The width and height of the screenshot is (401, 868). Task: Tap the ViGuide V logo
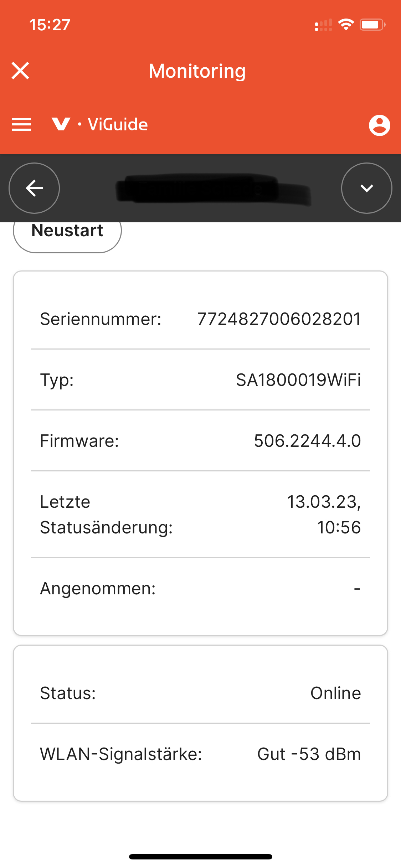click(x=61, y=124)
